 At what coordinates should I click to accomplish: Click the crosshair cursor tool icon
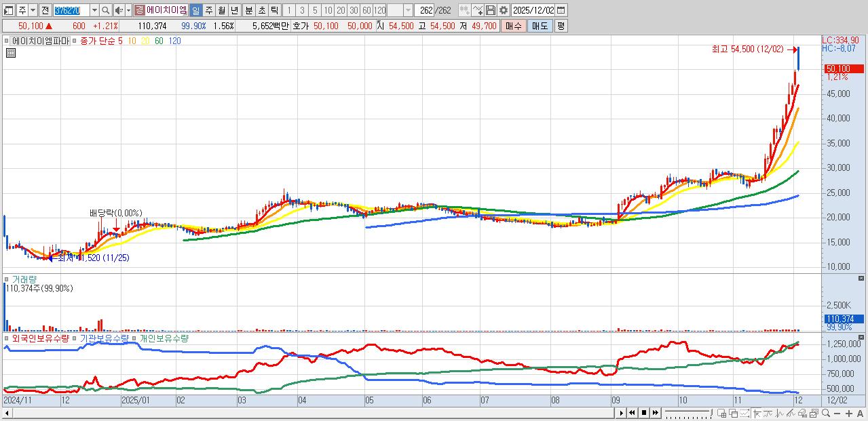[757, 414]
